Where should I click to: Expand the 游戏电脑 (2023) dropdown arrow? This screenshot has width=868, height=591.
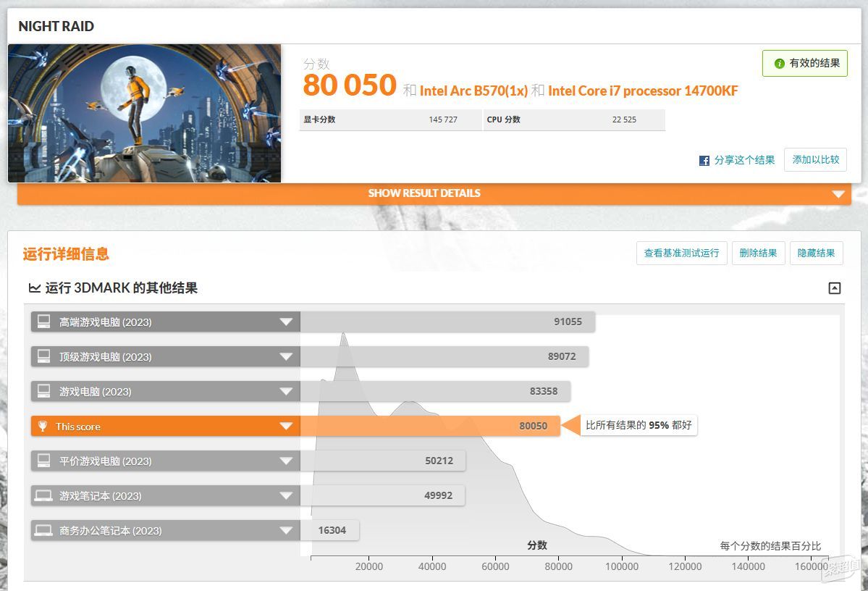pyautogui.click(x=286, y=392)
